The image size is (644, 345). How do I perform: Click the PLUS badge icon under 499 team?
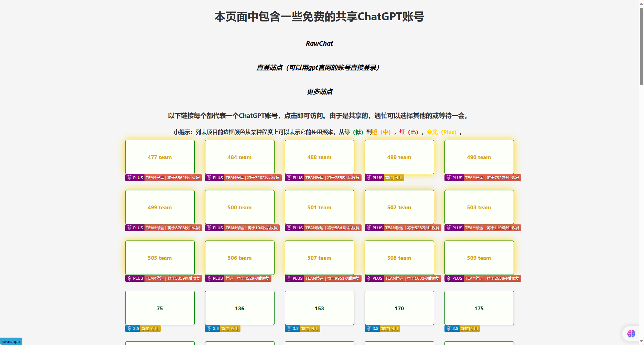point(129,228)
